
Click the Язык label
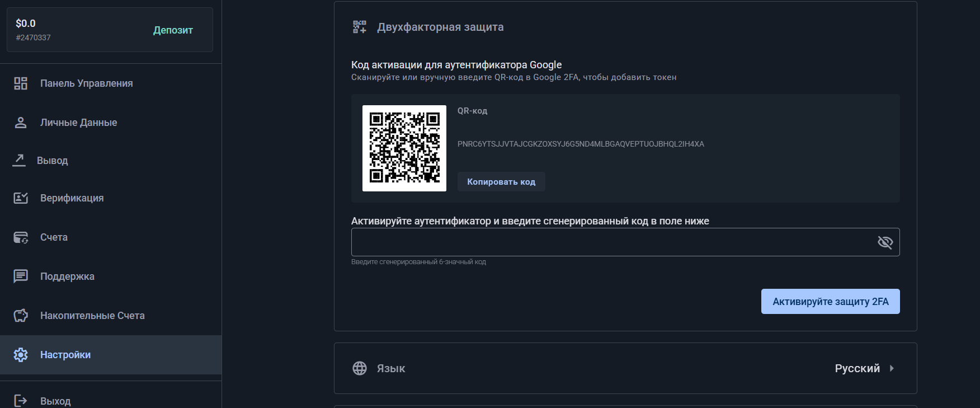(391, 368)
